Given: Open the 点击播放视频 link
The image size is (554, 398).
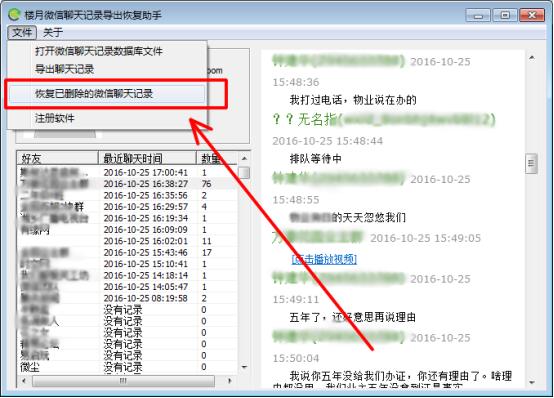Looking at the screenshot, I should point(324,259).
